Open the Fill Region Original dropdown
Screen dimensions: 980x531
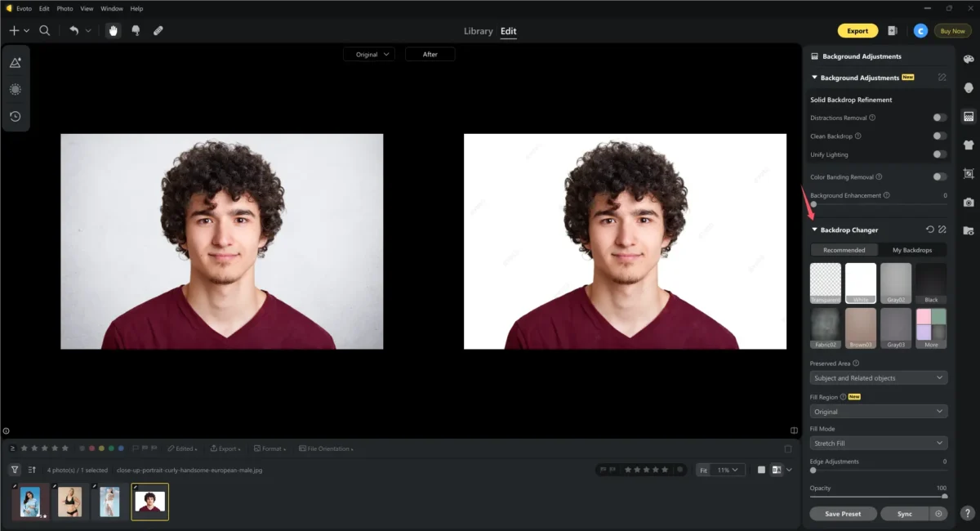[x=879, y=412]
